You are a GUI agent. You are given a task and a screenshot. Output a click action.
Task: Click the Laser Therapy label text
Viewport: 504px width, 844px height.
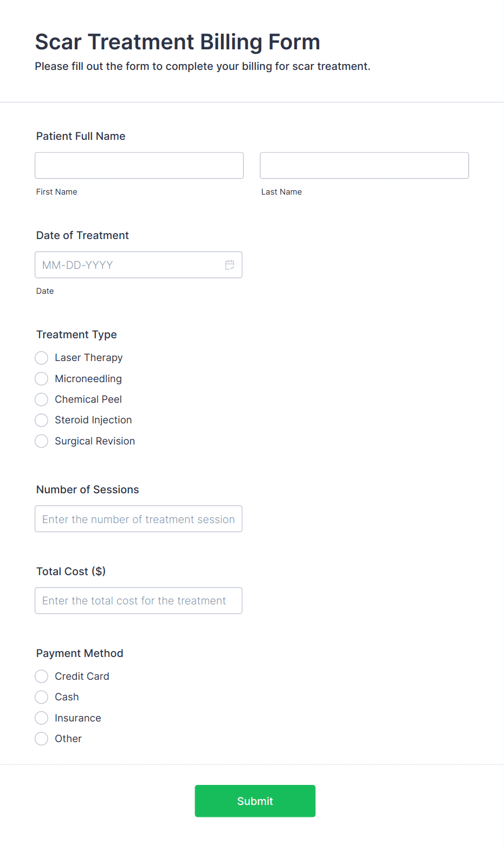[x=89, y=358]
